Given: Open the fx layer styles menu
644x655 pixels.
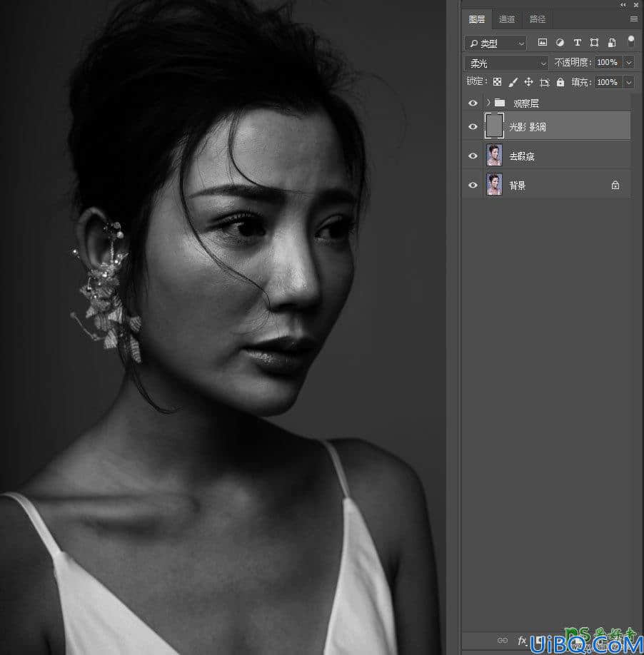Looking at the screenshot, I should point(521,641).
